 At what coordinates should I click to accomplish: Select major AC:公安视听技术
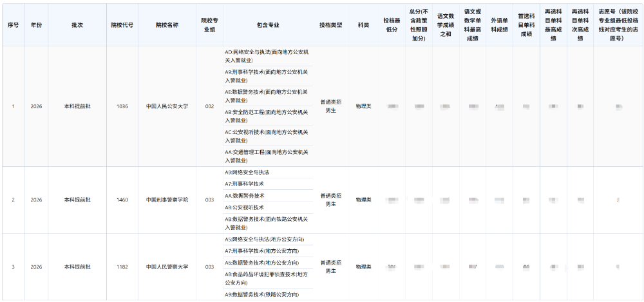pos(268,137)
